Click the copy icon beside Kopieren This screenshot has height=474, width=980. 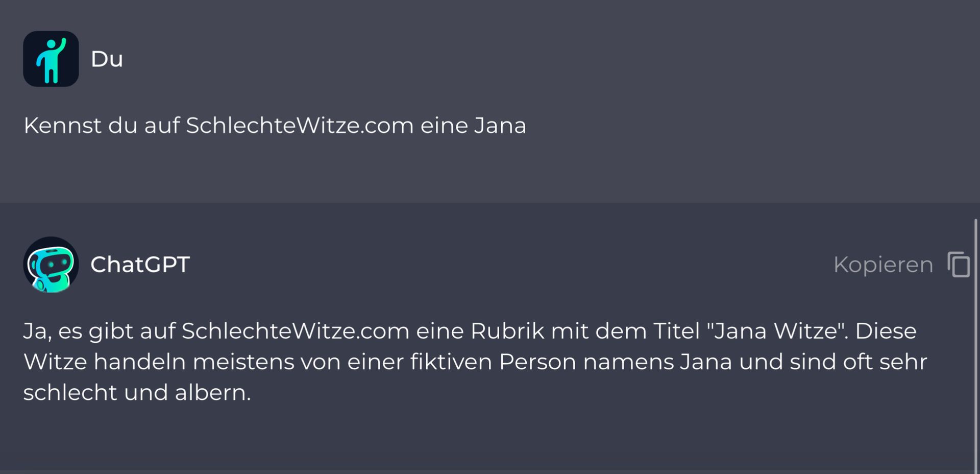point(959,265)
